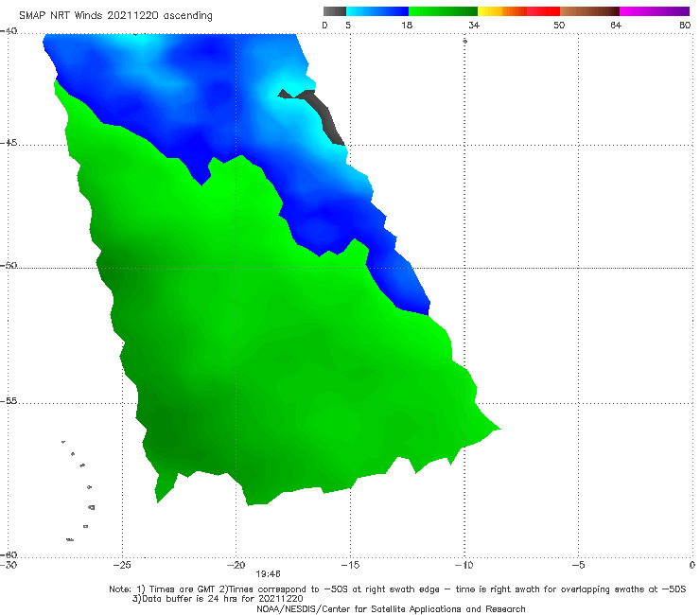Click the blue 5-18 colorbar segment
Viewport: 700px width, 615px height.
pyautogui.click(x=377, y=11)
